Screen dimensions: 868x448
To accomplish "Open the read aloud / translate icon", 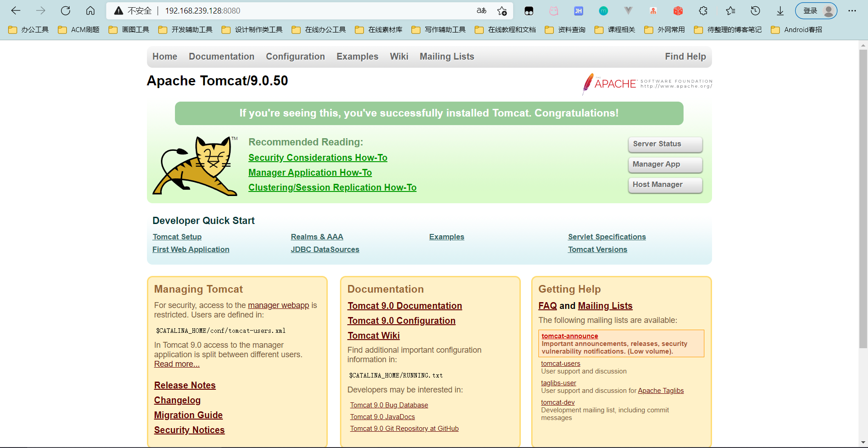I will [481, 11].
